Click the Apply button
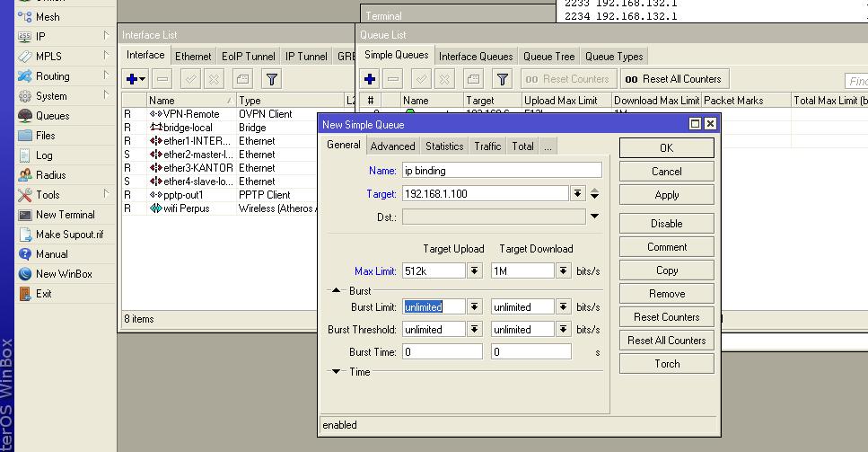This screenshot has height=452, width=868. point(667,195)
